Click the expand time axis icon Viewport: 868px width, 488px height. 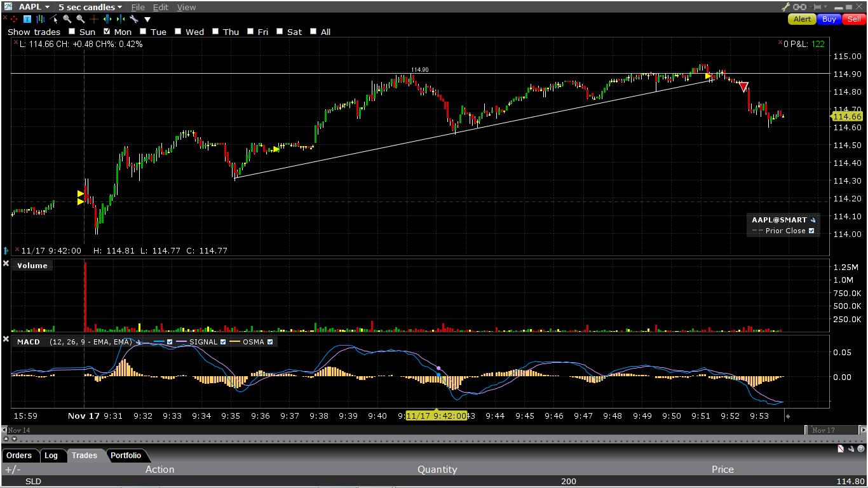click(x=107, y=19)
